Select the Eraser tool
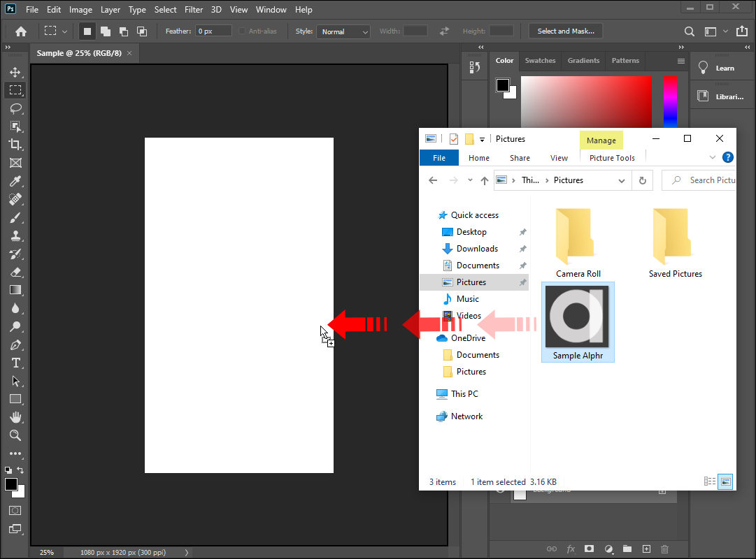 coord(15,272)
